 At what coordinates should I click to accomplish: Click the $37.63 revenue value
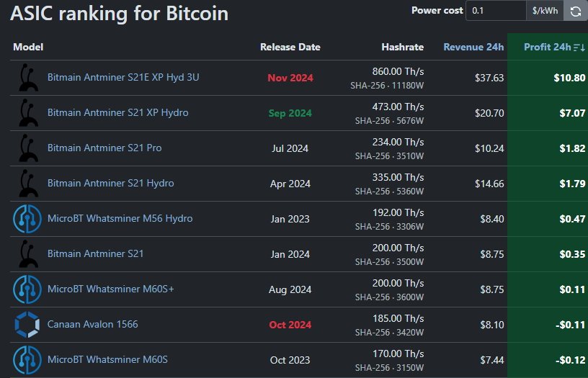coord(489,78)
